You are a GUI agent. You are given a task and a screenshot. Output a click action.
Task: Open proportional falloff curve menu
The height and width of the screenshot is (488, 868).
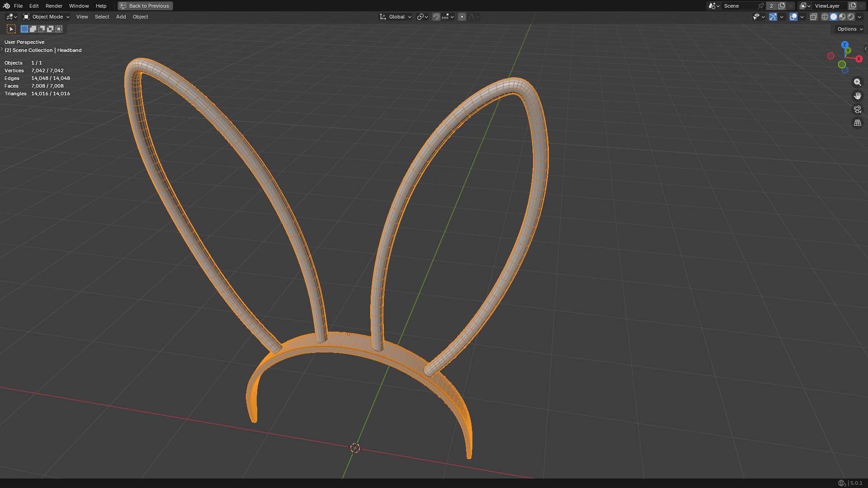[x=474, y=17]
